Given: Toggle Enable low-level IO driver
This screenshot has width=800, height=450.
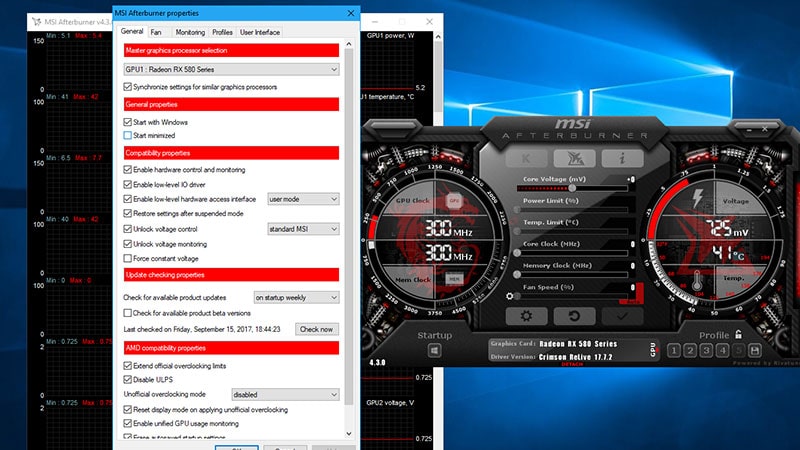Looking at the screenshot, I should coord(128,184).
